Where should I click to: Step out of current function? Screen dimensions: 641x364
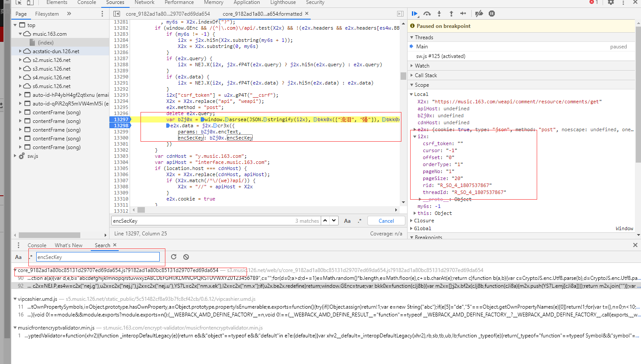(x=451, y=14)
